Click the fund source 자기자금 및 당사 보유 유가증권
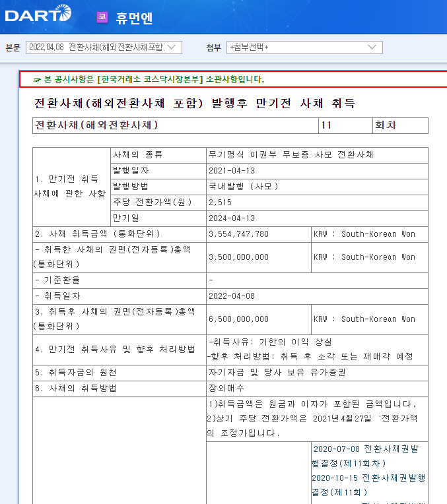The image size is (447, 504). click(277, 373)
